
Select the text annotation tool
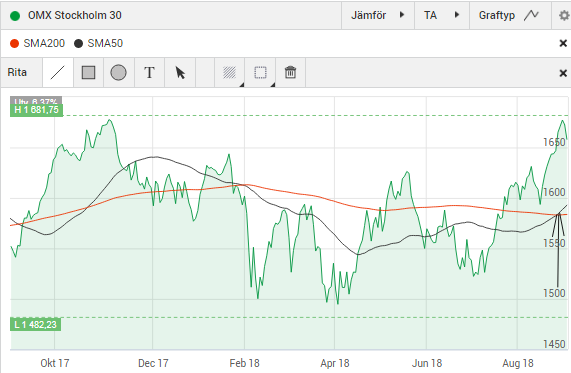149,72
